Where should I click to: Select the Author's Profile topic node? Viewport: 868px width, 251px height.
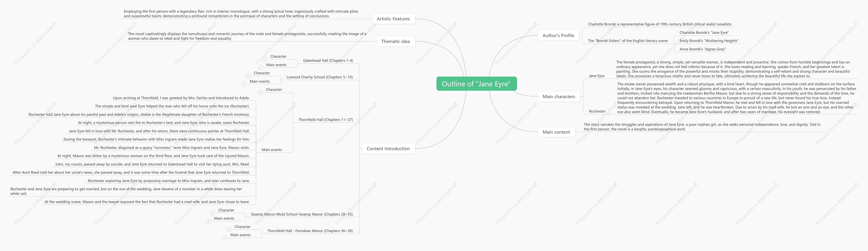[558, 35]
